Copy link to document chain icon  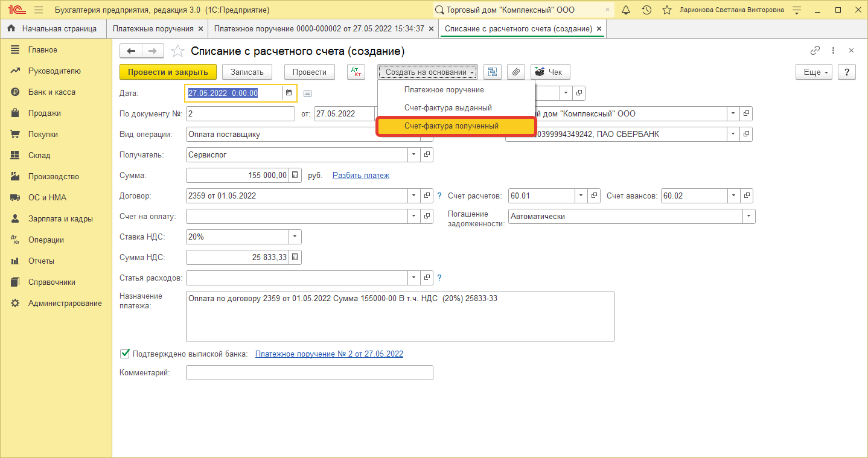(x=815, y=51)
